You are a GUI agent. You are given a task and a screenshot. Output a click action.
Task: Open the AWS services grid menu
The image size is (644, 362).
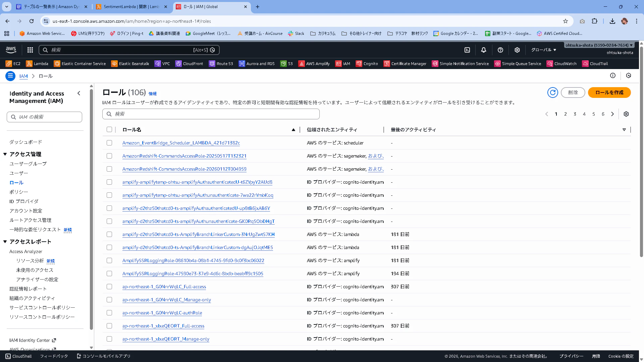click(30, 50)
